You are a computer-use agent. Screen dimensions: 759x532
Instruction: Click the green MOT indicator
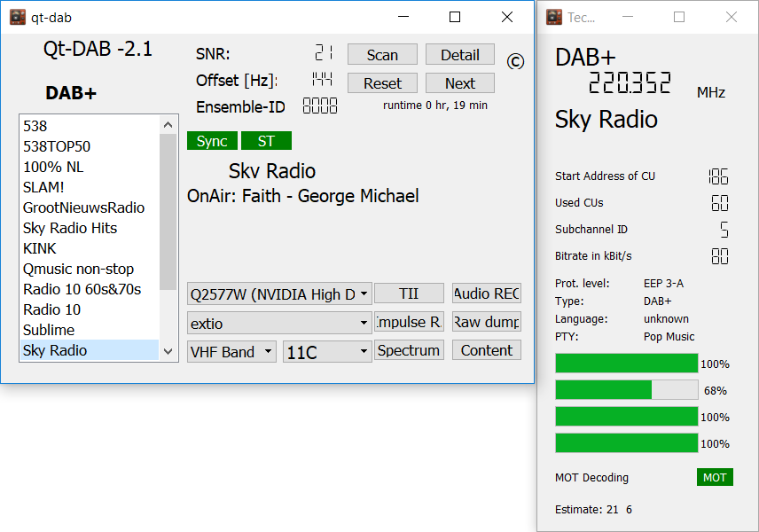coord(715,477)
